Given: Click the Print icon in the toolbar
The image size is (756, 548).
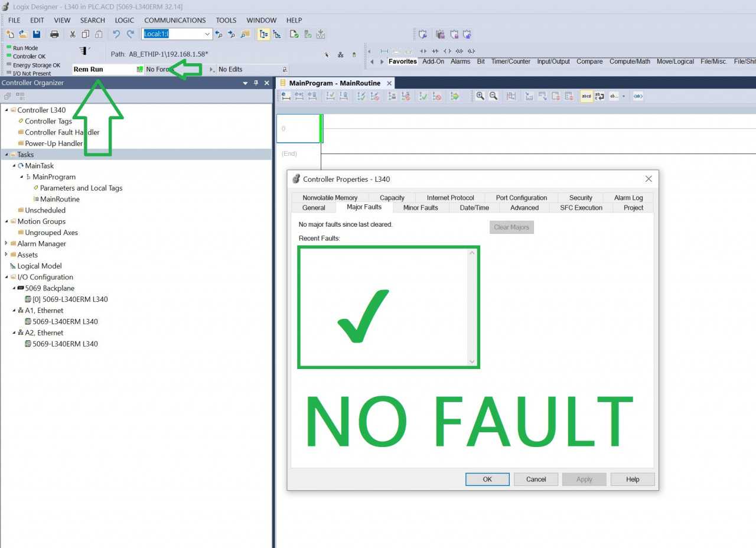Looking at the screenshot, I should click(54, 34).
